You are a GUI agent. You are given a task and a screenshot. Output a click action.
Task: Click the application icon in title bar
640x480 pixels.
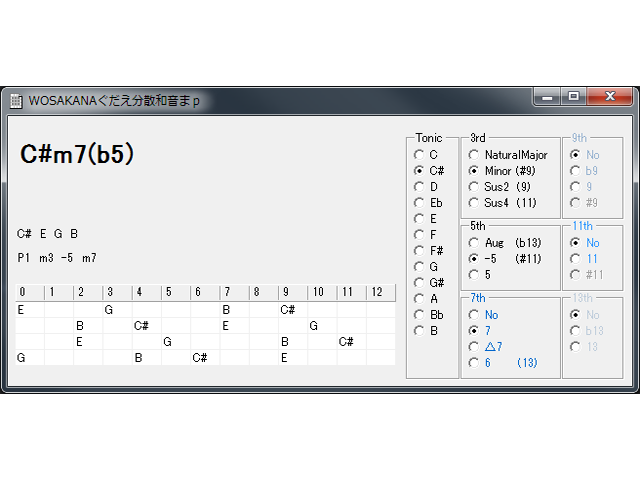16,101
